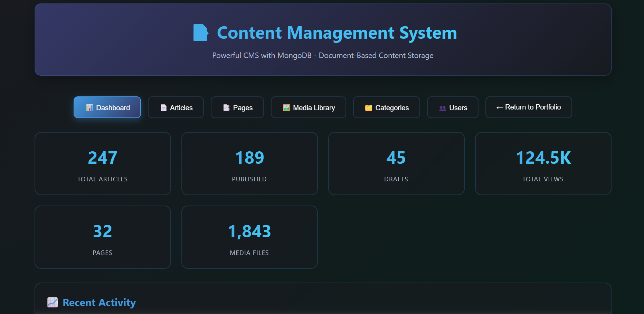Select the Dashboard navigation button

pos(107,107)
